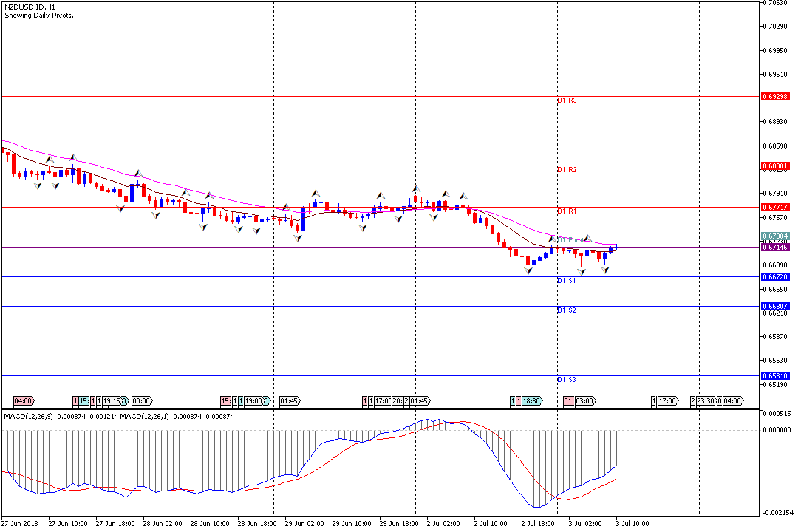Viewport: 798px width, 532px height.
Task: Select the 'Showing Daily Pivots.' label
Action: point(38,16)
